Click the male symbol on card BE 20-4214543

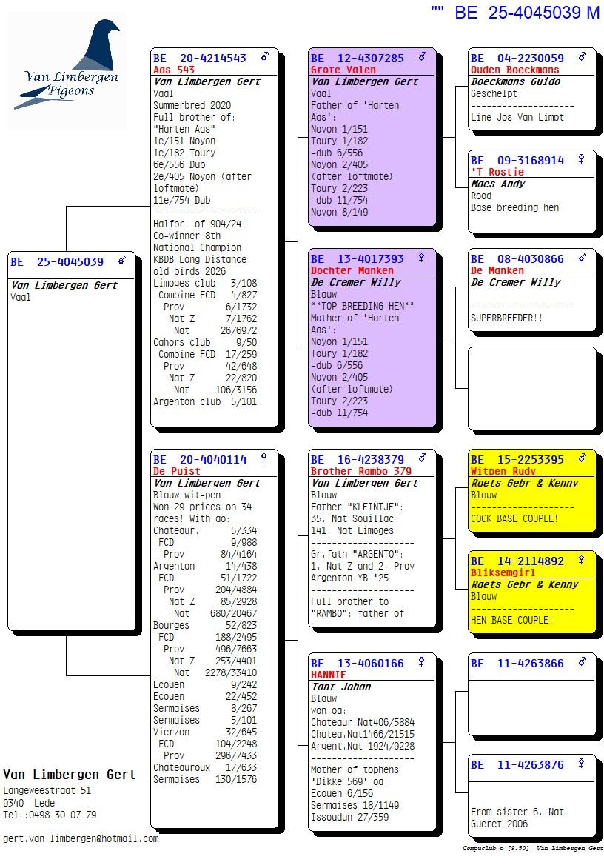pyautogui.click(x=265, y=56)
